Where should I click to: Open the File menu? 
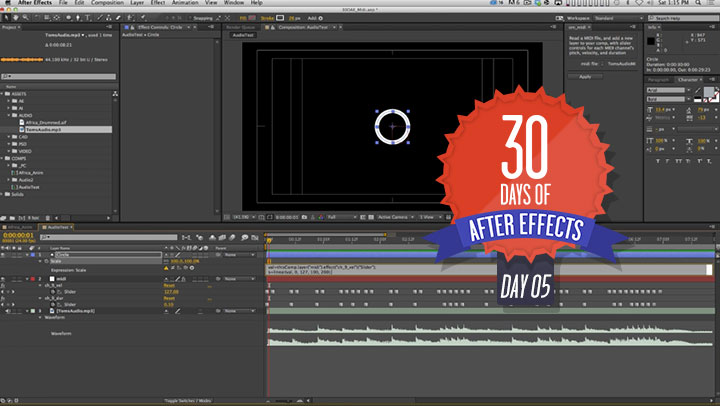tap(63, 3)
